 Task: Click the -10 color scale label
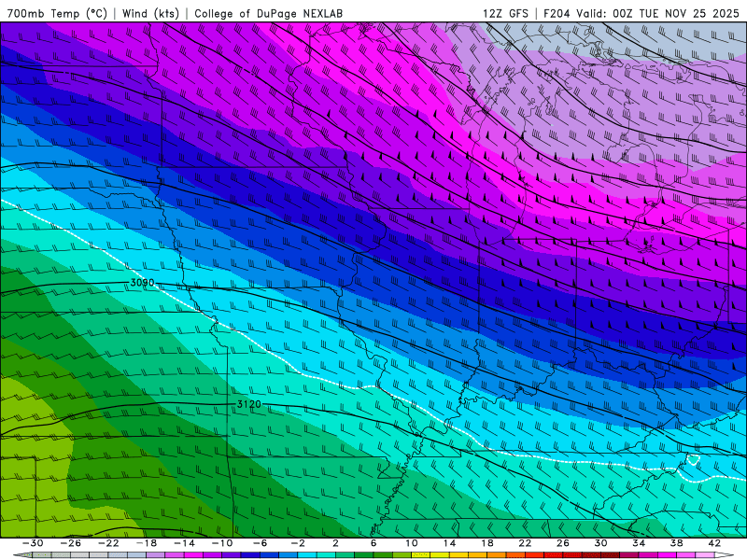[222, 543]
